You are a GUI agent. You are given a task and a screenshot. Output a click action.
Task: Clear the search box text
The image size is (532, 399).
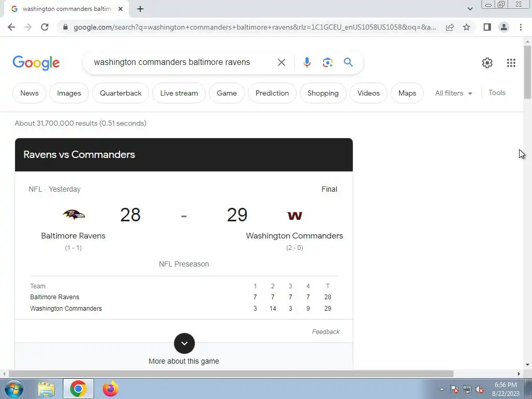tap(281, 62)
